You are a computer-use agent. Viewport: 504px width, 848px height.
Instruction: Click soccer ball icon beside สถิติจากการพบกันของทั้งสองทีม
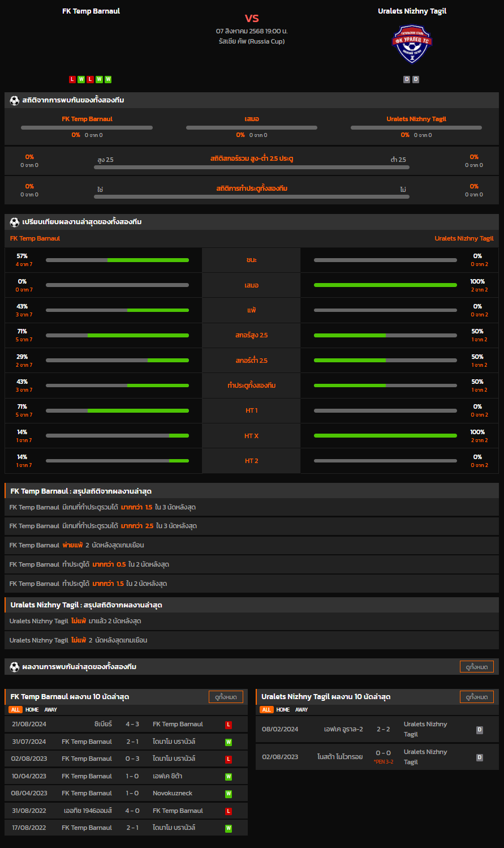click(15, 100)
